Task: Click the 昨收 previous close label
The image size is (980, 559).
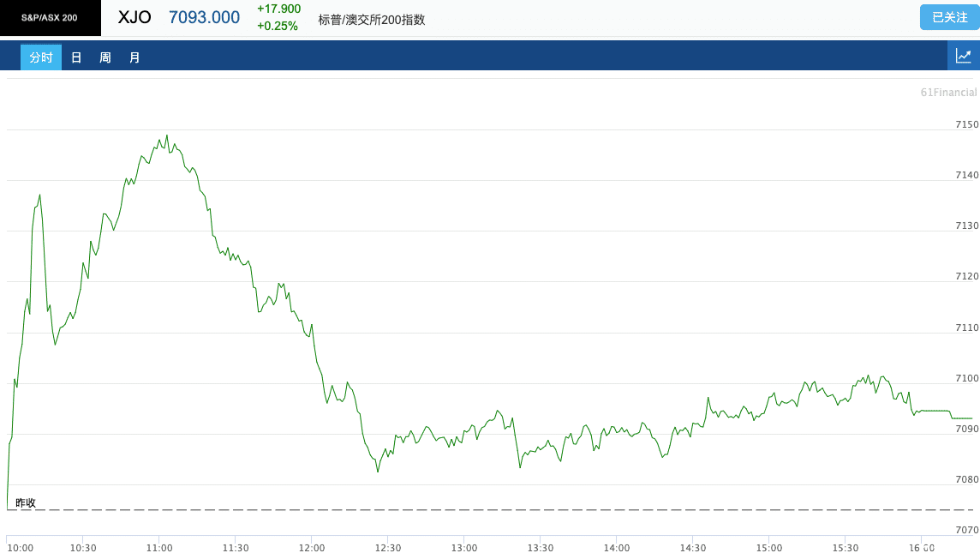Action: pos(26,502)
